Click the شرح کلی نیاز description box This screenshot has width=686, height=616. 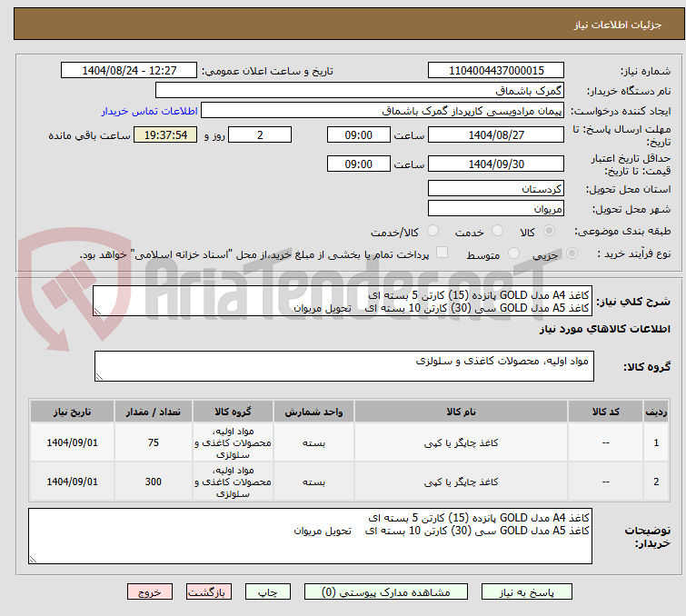(343, 301)
